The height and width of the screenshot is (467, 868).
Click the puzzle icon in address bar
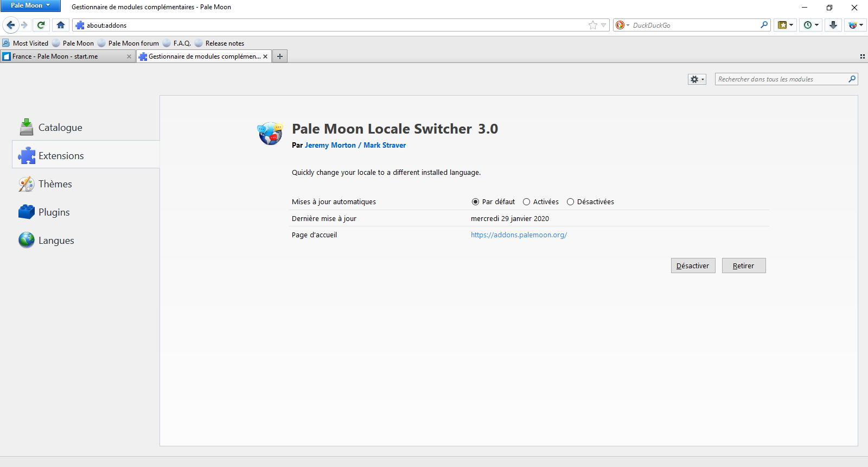click(80, 25)
